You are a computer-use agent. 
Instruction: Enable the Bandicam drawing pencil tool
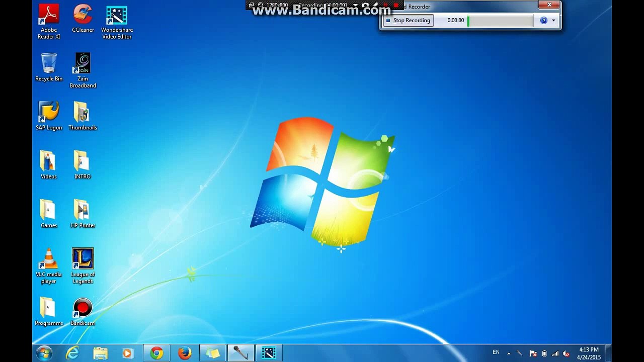point(375,6)
